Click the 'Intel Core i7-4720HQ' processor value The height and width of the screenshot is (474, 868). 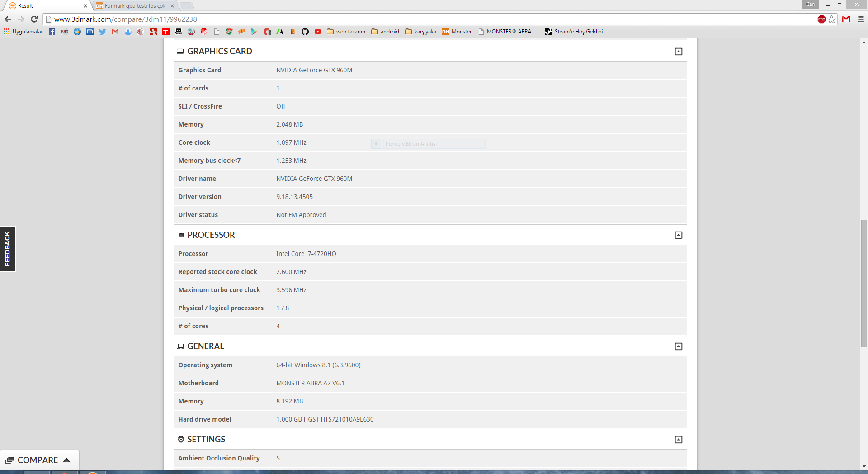(306, 254)
